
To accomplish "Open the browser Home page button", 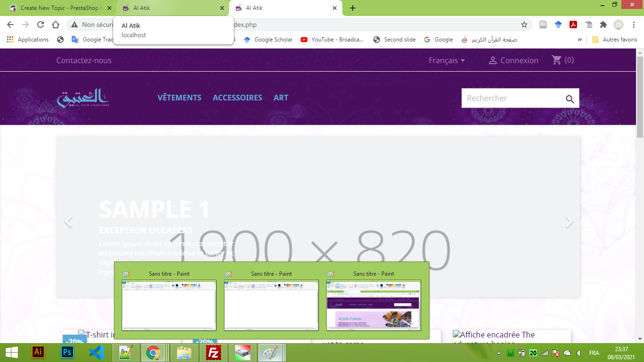I will click(56, 25).
